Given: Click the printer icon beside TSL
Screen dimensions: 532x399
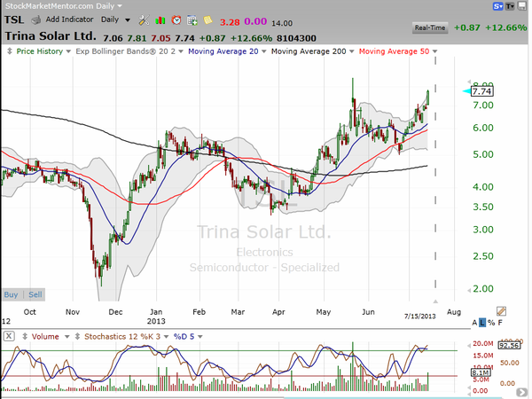Looking at the screenshot, I should 36,20.
